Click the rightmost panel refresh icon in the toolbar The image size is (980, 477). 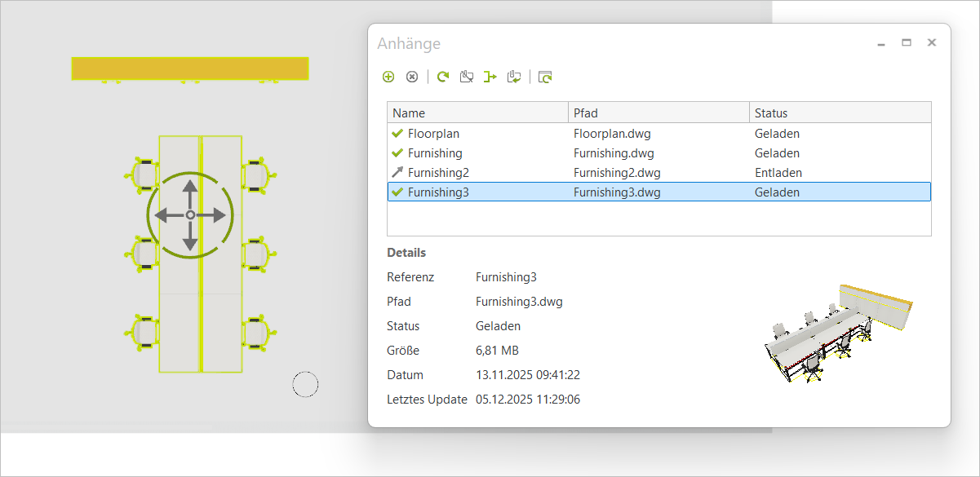(x=545, y=76)
